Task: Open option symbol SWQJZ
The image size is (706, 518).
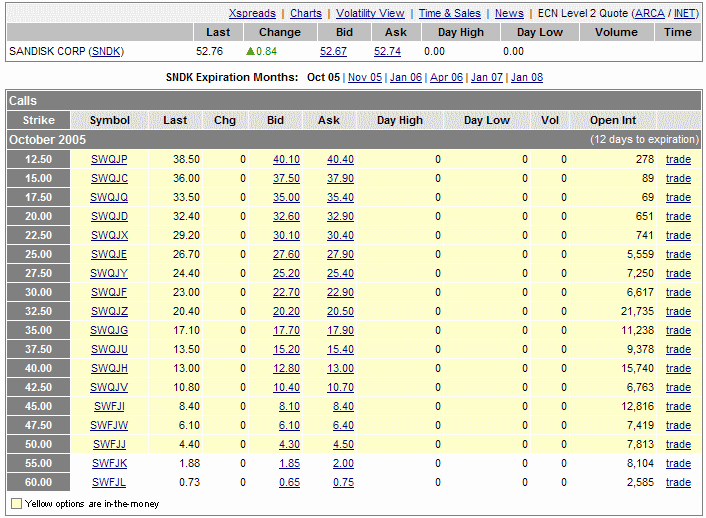Action: (109, 311)
